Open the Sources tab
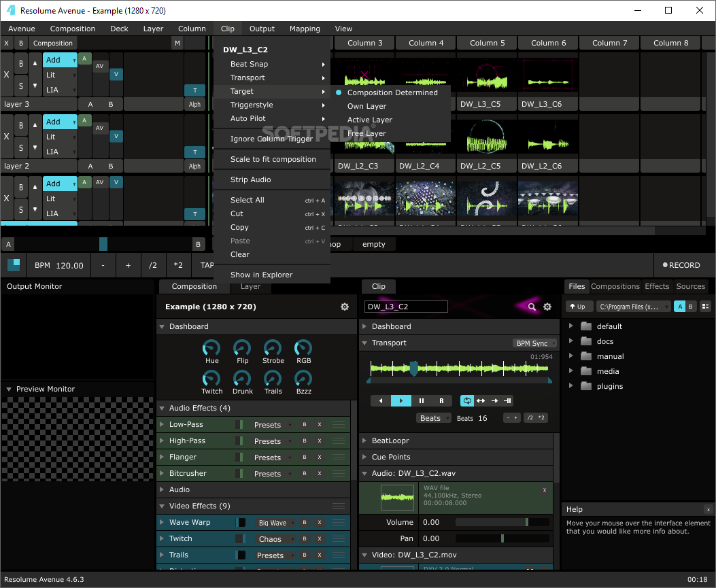Viewport: 716px width, 588px height. point(690,286)
